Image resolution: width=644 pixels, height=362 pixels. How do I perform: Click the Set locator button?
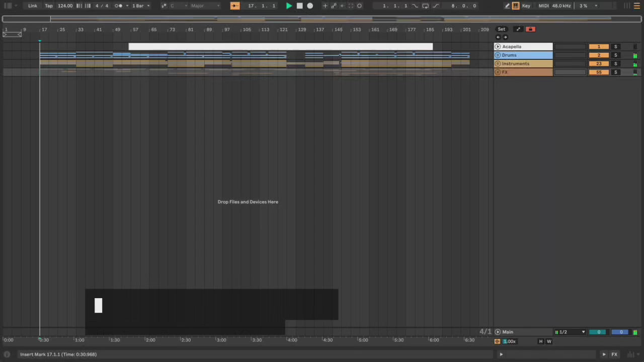click(501, 29)
